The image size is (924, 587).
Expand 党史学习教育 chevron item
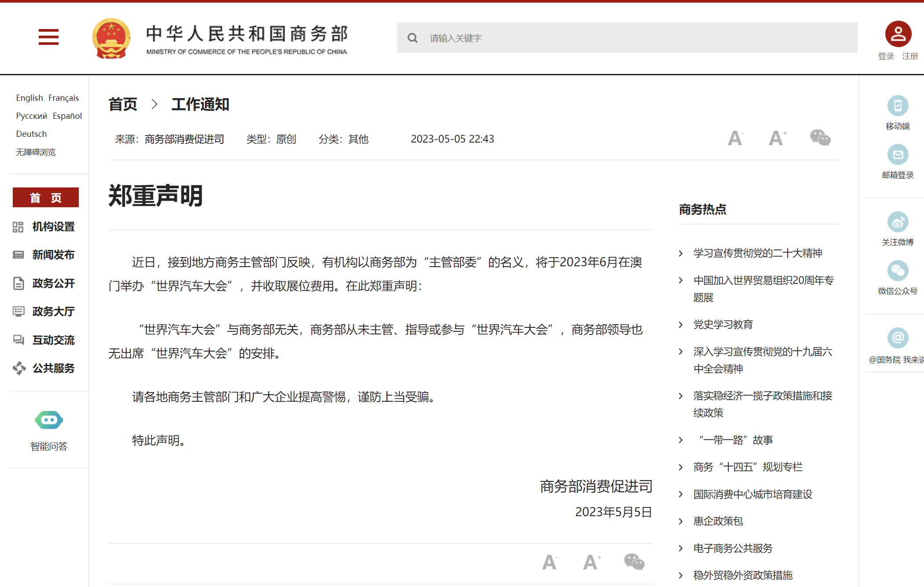(681, 325)
